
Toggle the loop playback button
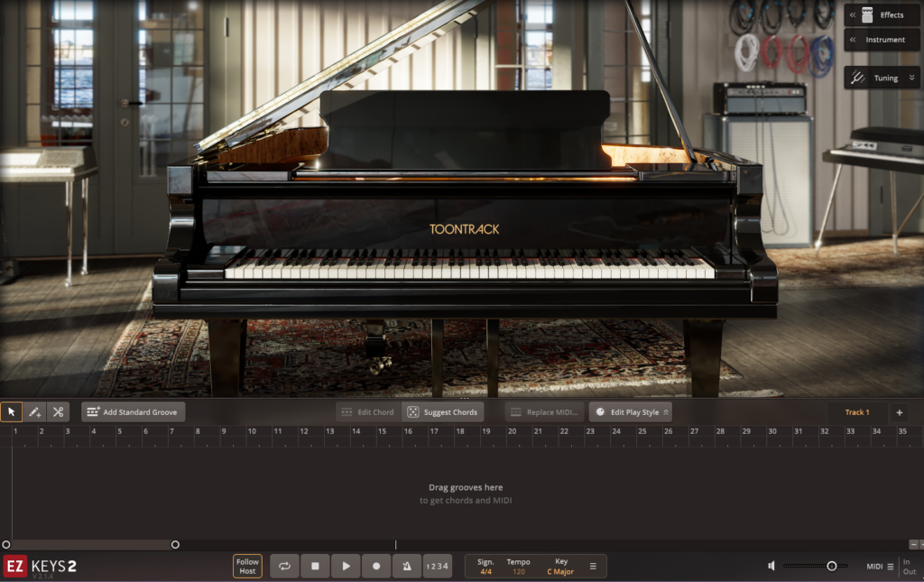click(284, 566)
